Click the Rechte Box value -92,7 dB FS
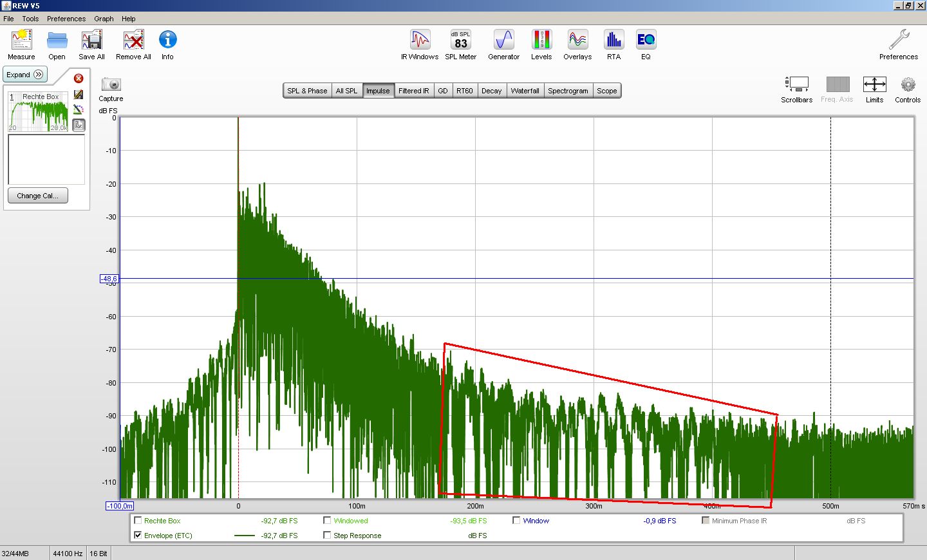This screenshot has height=560, width=927. point(279,521)
